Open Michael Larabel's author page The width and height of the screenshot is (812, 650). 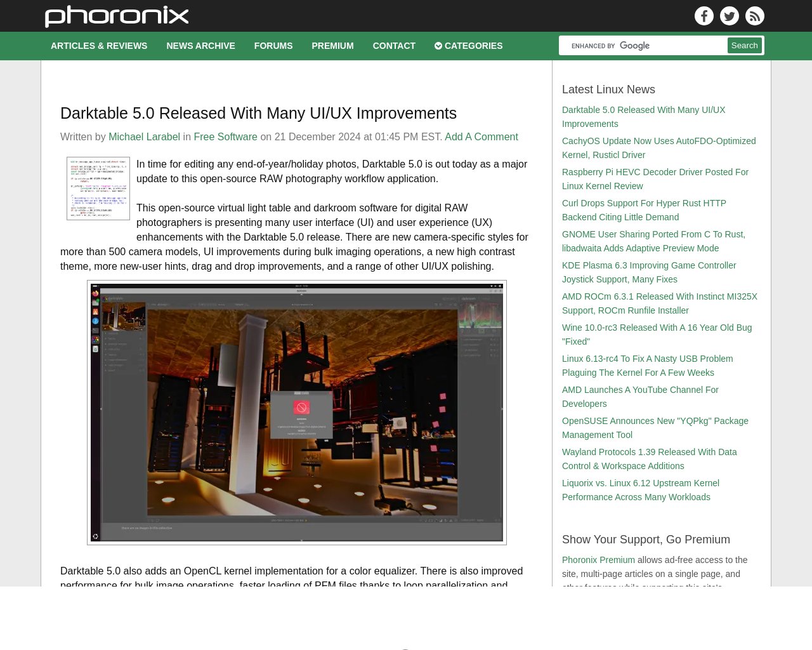coord(144,136)
